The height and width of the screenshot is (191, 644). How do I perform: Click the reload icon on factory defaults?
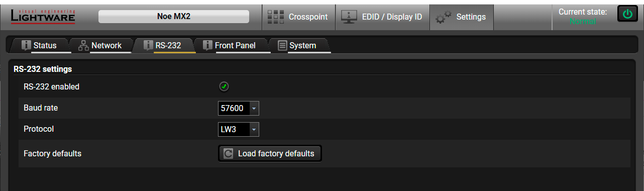point(229,153)
